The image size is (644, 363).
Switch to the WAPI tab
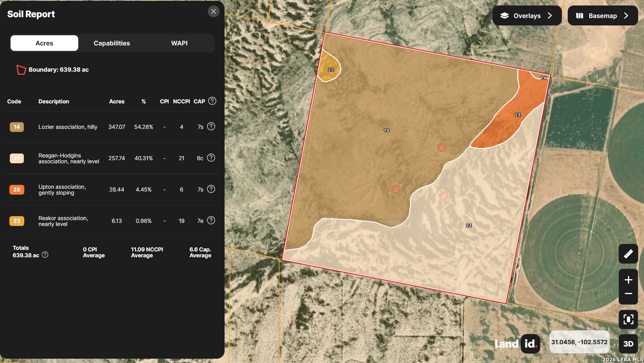pos(179,43)
